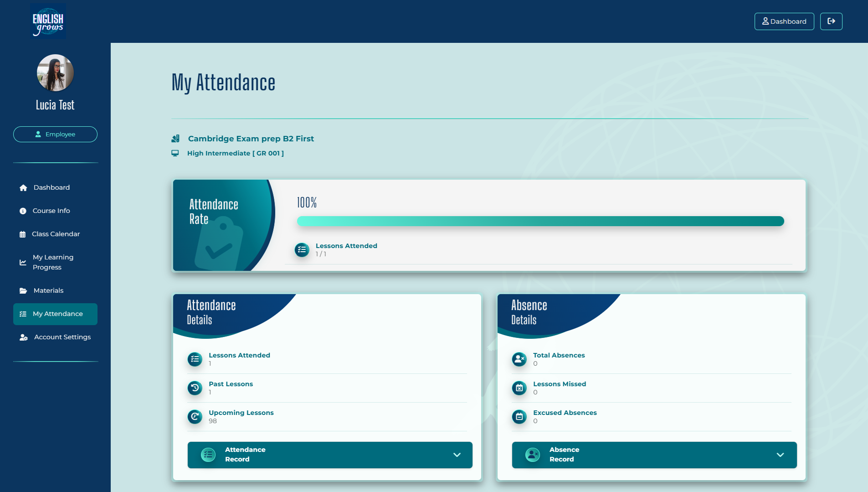Screen dimensions: 868x492
Task: Click the Upcoming Lessons icon
Action: pyautogui.click(x=195, y=417)
